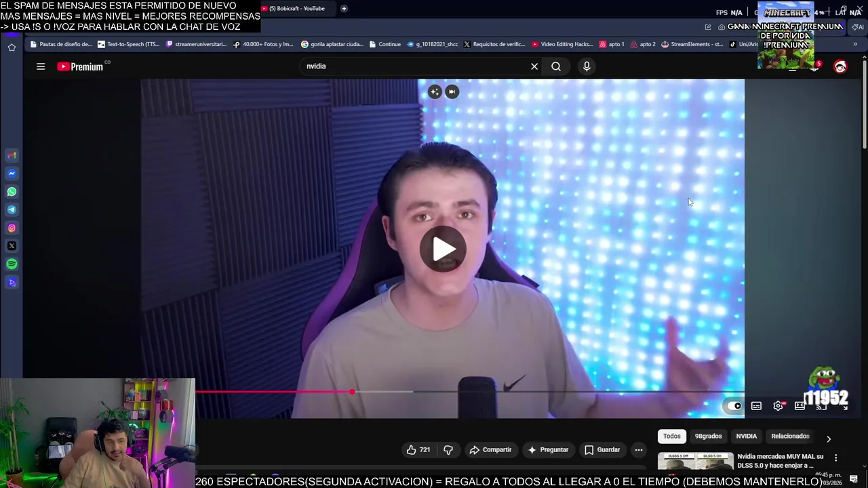Clear the nvidia search text

tap(534, 66)
